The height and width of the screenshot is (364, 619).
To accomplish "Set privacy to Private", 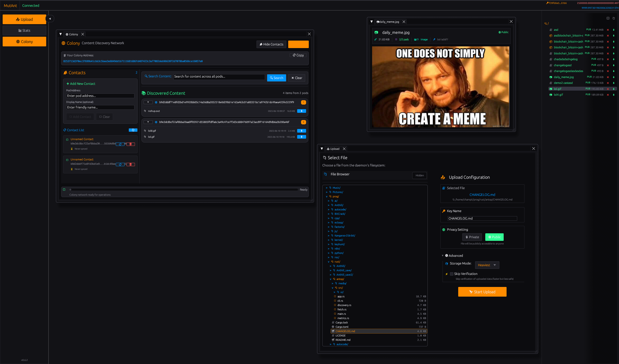I will [x=472, y=237].
